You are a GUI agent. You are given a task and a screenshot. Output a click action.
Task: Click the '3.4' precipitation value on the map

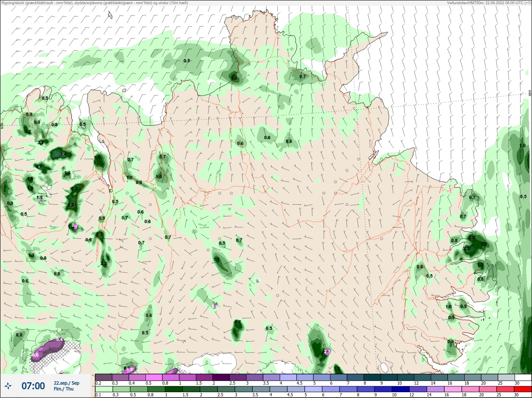63,154
